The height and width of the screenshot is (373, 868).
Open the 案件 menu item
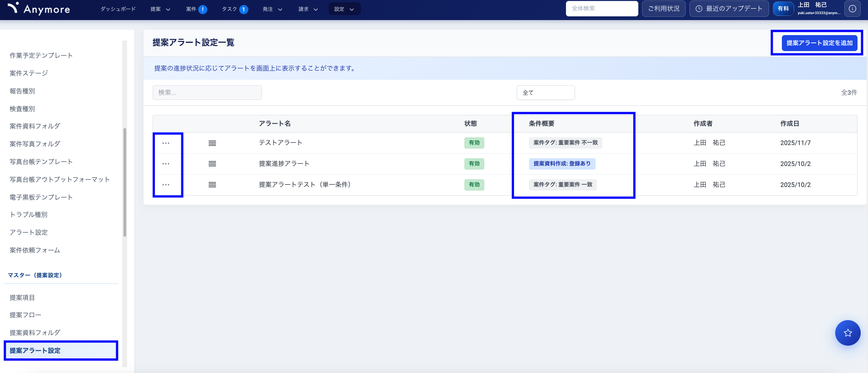click(191, 9)
